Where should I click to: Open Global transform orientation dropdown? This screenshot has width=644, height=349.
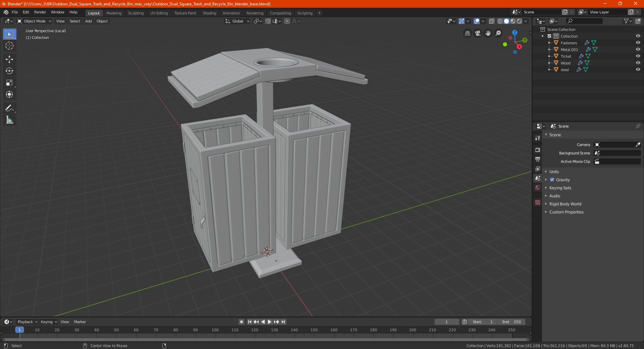pyautogui.click(x=237, y=21)
